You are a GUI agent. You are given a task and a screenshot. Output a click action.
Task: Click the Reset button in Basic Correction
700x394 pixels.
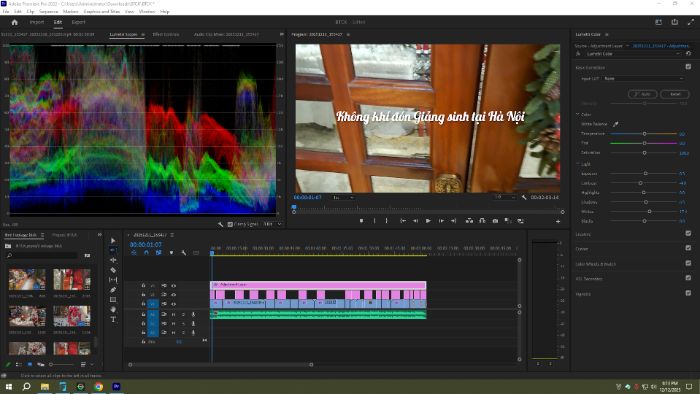coord(675,94)
